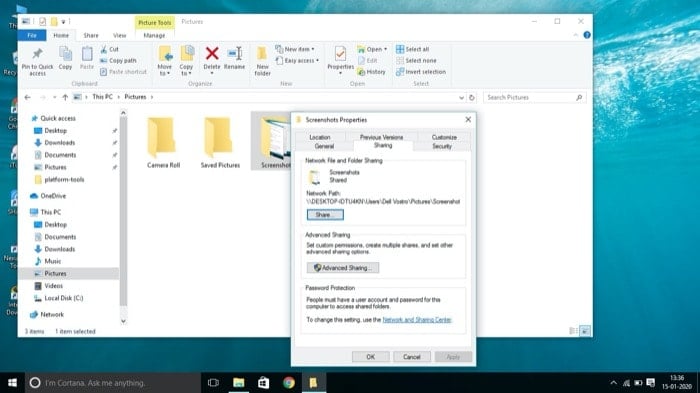Click Paste shortcut in ribbon

point(123,71)
